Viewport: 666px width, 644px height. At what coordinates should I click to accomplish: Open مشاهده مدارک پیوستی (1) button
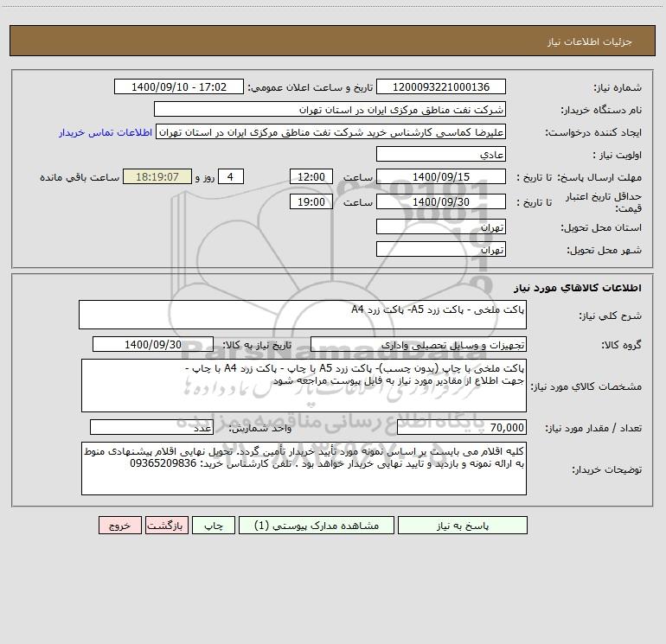coord(317,526)
